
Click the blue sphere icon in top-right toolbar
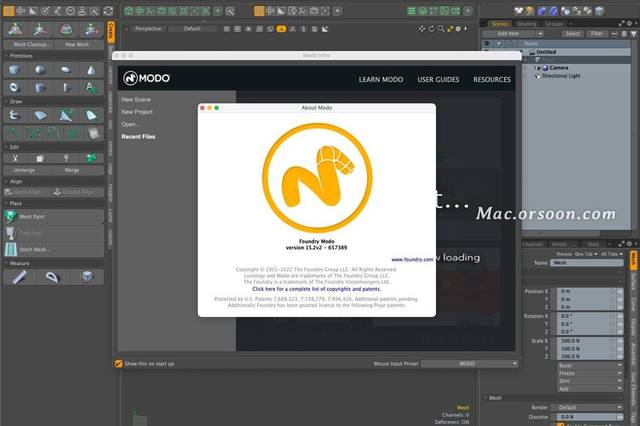pyautogui.click(x=542, y=11)
